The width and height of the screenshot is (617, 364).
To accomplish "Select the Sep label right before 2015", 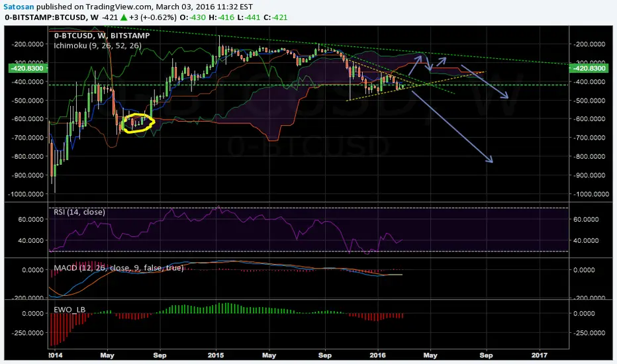I will [160, 355].
